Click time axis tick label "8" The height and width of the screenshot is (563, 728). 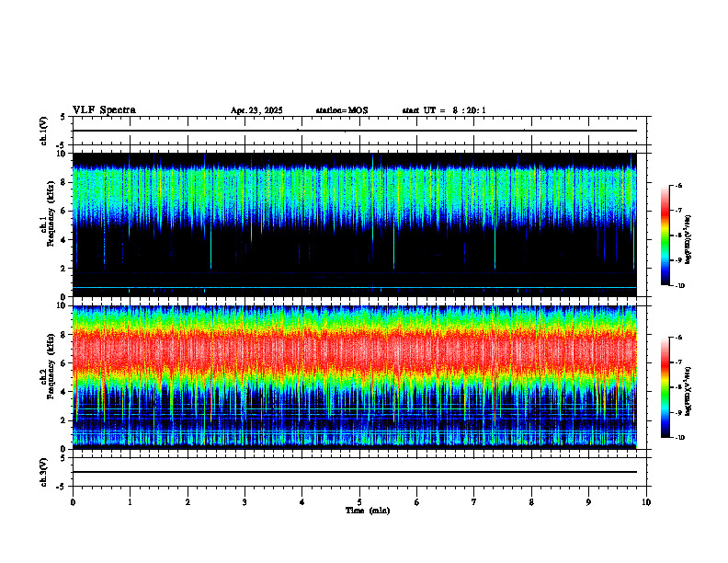pos(531,502)
